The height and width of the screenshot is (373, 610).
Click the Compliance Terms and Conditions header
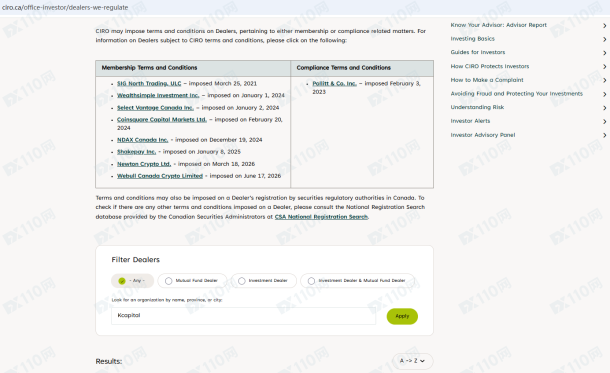click(x=344, y=68)
